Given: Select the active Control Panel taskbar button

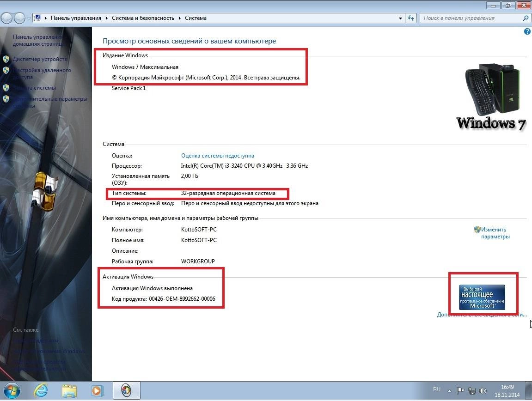Looking at the screenshot, I should click(x=126, y=391).
